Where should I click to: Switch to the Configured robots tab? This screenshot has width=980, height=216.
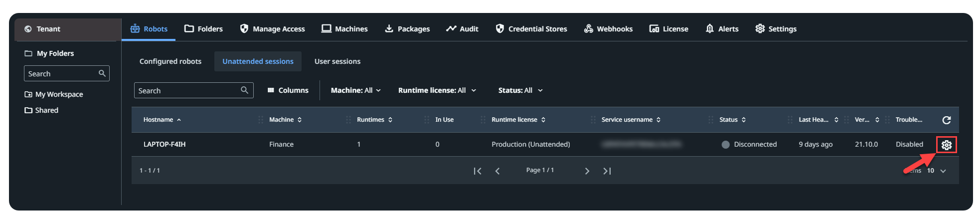[170, 61]
